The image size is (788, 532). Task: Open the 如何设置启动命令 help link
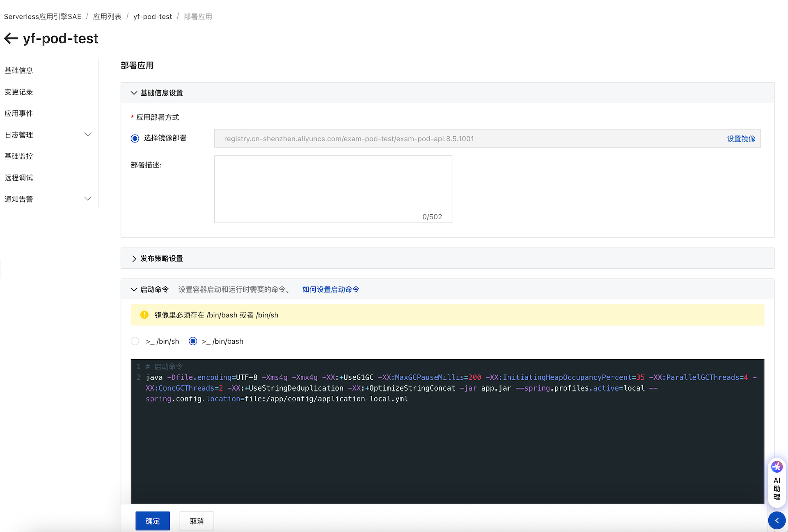coord(330,289)
